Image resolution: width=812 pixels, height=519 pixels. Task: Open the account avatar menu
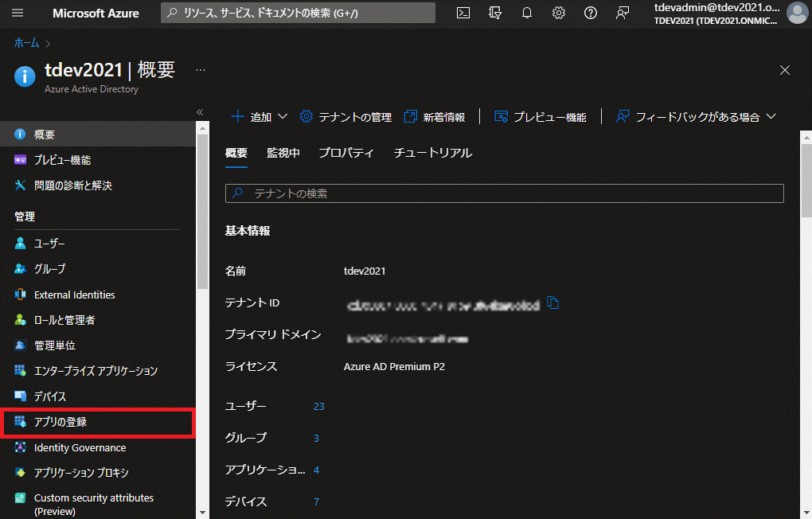(x=798, y=13)
